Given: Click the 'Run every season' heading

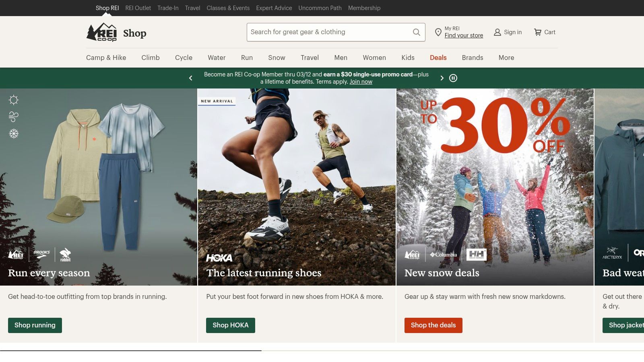Looking at the screenshot, I should [49, 273].
